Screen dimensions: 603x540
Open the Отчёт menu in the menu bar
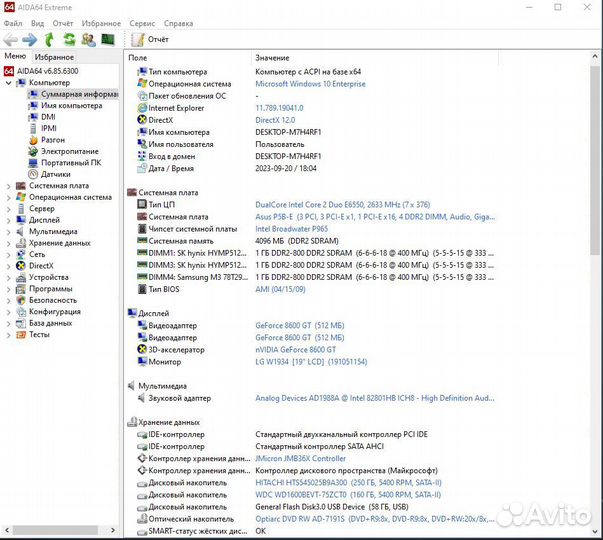[x=63, y=23]
